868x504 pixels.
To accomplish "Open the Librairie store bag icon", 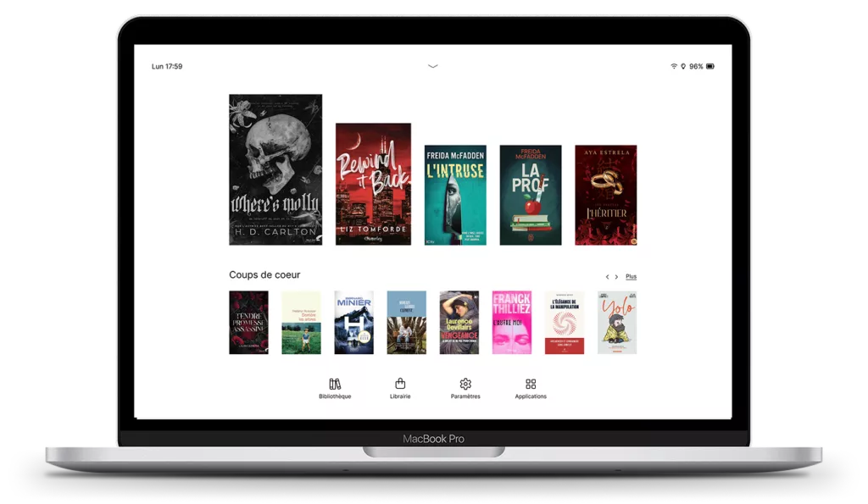I will click(x=400, y=384).
